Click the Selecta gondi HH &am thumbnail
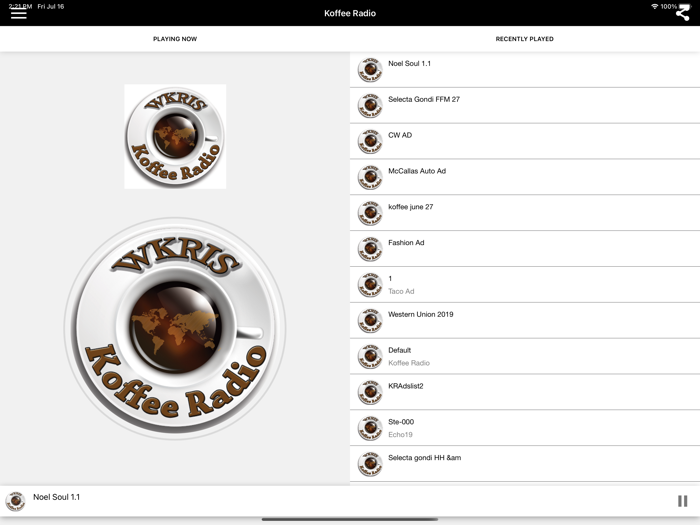Image resolution: width=700 pixels, height=525 pixels. tap(370, 464)
